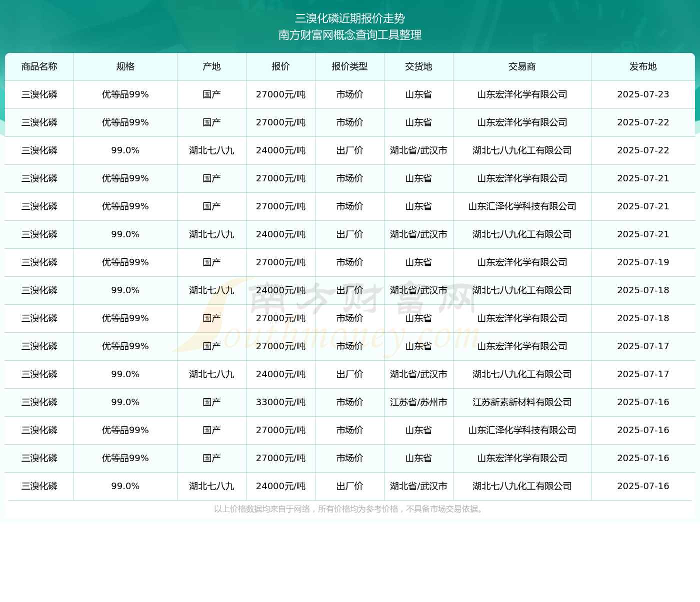Select the 规格 column header
Viewport: 700px width, 602px height.
coord(125,66)
